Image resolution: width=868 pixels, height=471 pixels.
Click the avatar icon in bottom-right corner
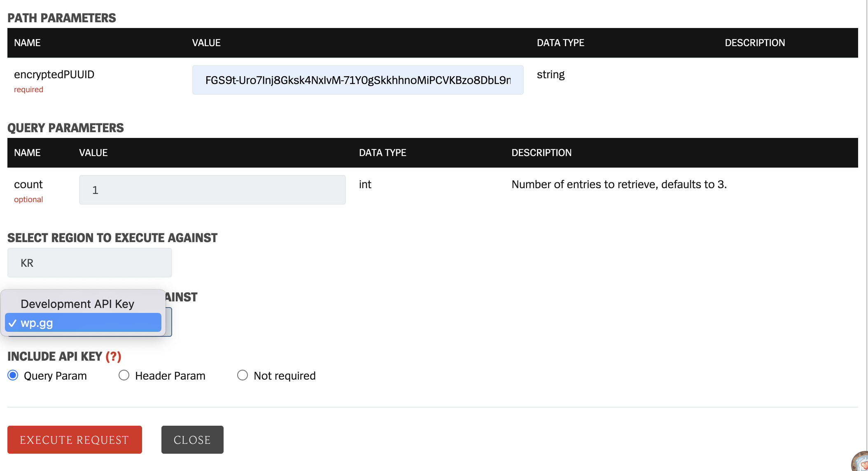pos(861,463)
